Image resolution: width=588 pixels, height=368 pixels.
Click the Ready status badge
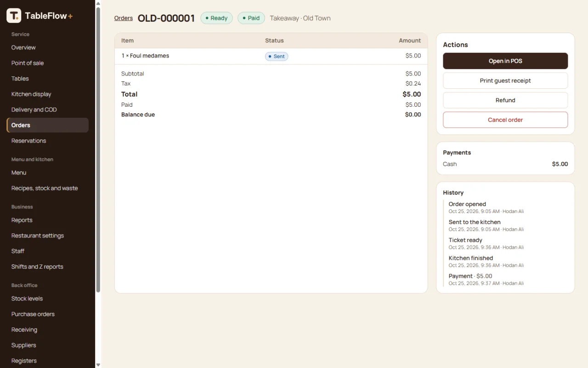[x=216, y=18]
